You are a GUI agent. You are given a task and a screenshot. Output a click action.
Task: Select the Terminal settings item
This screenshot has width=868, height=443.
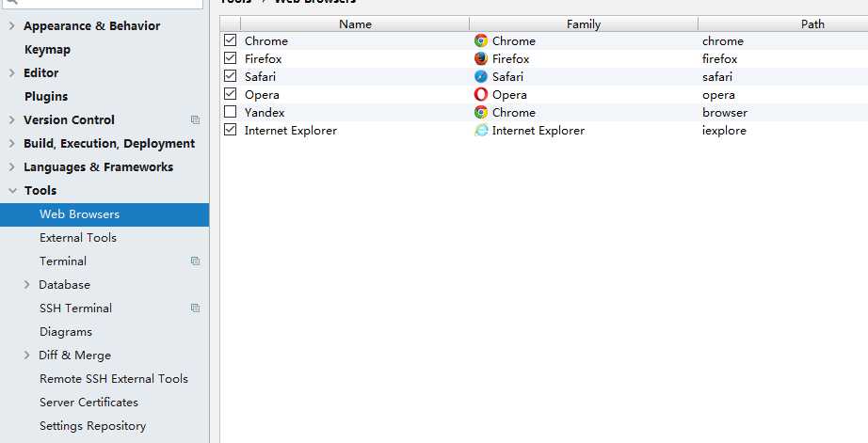click(63, 261)
